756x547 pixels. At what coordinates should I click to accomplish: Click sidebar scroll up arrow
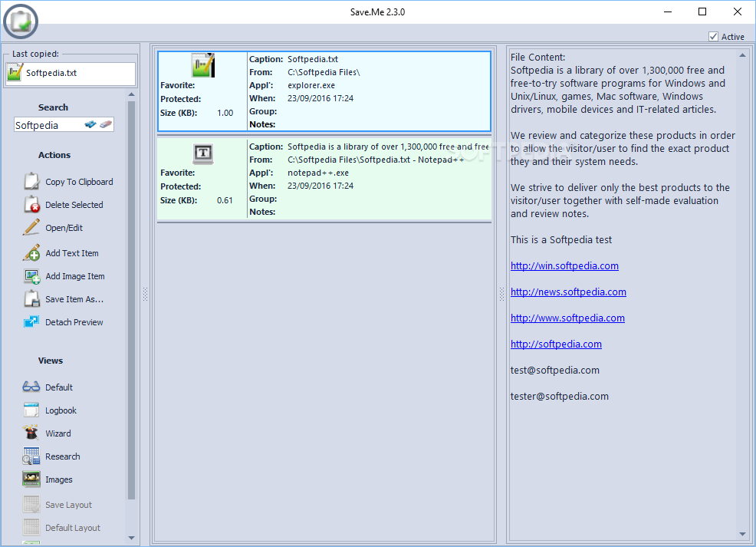(132, 95)
